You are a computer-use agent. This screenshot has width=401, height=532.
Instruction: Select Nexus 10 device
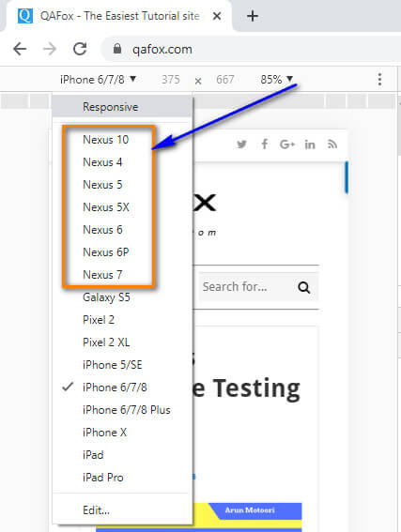122,140
